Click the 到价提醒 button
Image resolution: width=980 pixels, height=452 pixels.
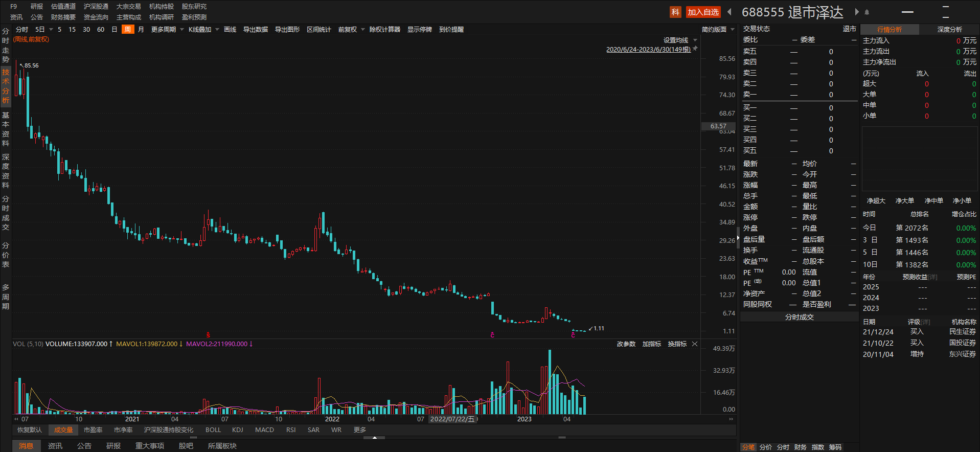tap(451, 30)
